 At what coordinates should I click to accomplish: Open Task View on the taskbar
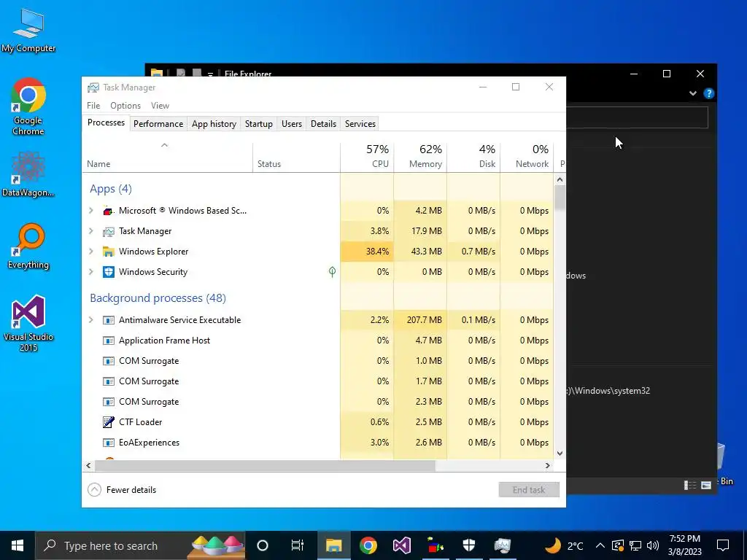(x=298, y=545)
